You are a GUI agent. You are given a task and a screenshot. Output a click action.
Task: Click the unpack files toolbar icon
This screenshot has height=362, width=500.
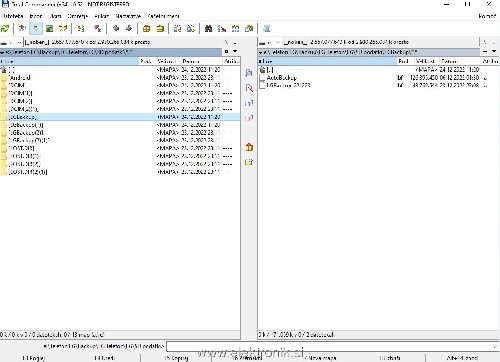[160, 29]
